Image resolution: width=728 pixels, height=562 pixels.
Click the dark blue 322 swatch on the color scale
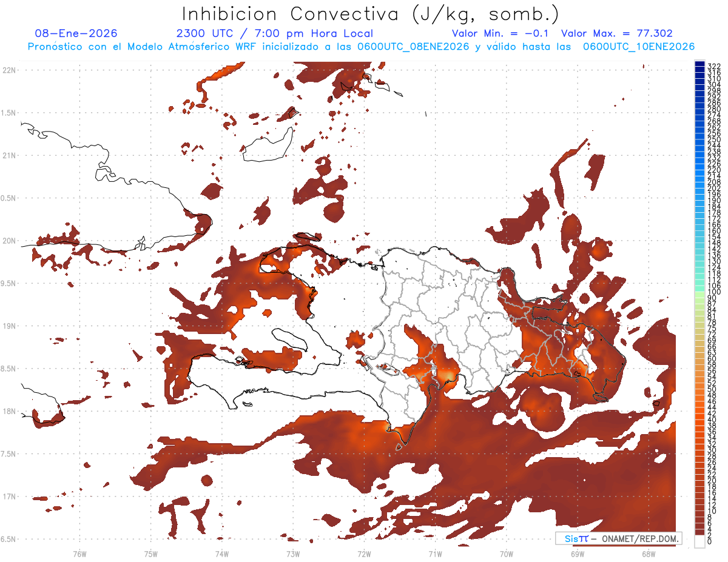pos(699,64)
